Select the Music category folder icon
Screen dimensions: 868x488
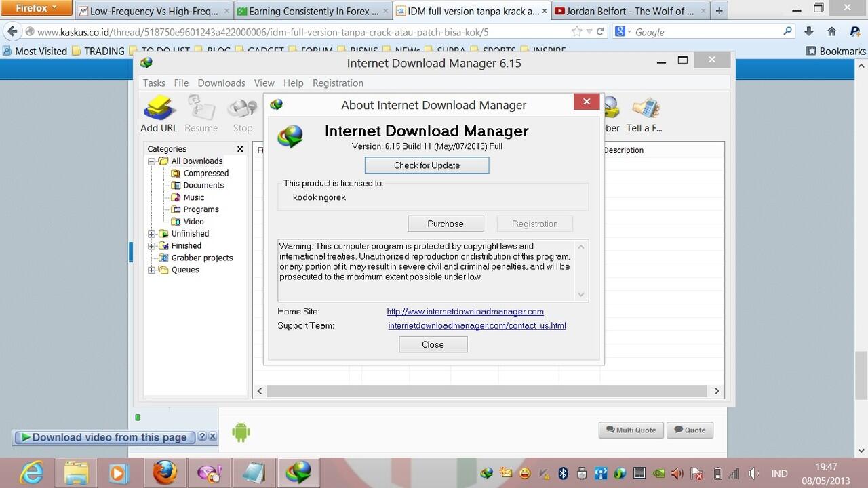pyautogui.click(x=176, y=197)
